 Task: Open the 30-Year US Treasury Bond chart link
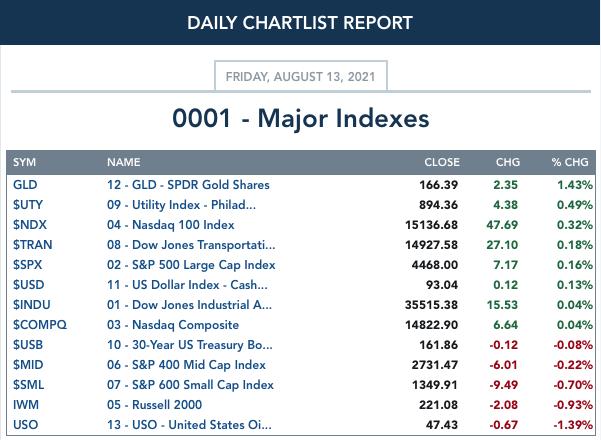190,345
